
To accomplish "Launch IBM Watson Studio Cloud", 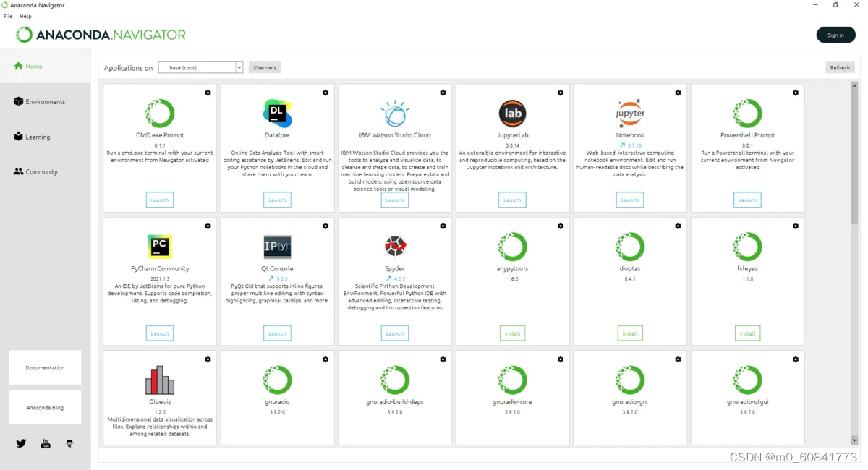I will pos(395,200).
